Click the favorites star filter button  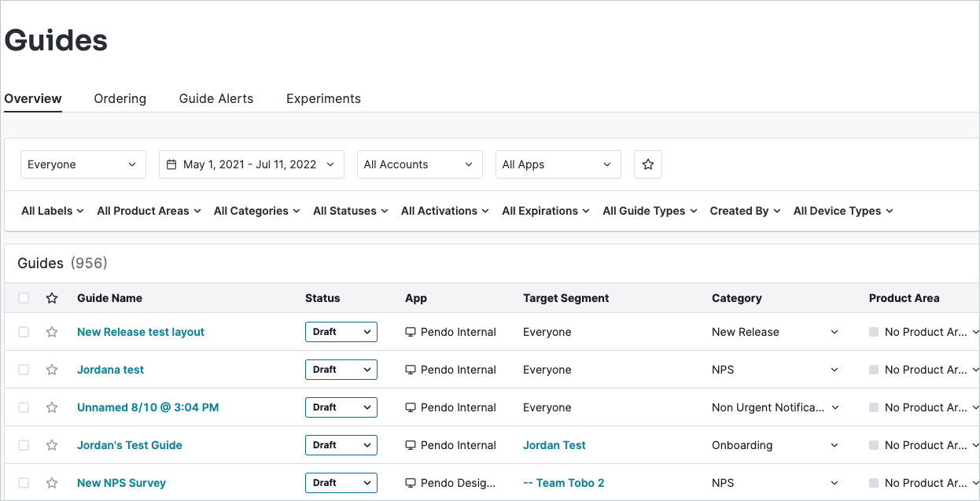648,164
